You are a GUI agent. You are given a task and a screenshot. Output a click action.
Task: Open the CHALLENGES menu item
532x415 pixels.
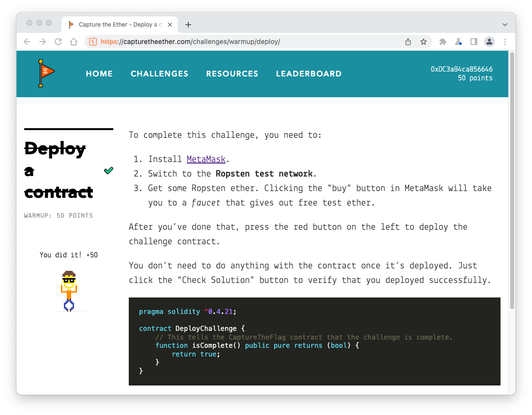159,74
